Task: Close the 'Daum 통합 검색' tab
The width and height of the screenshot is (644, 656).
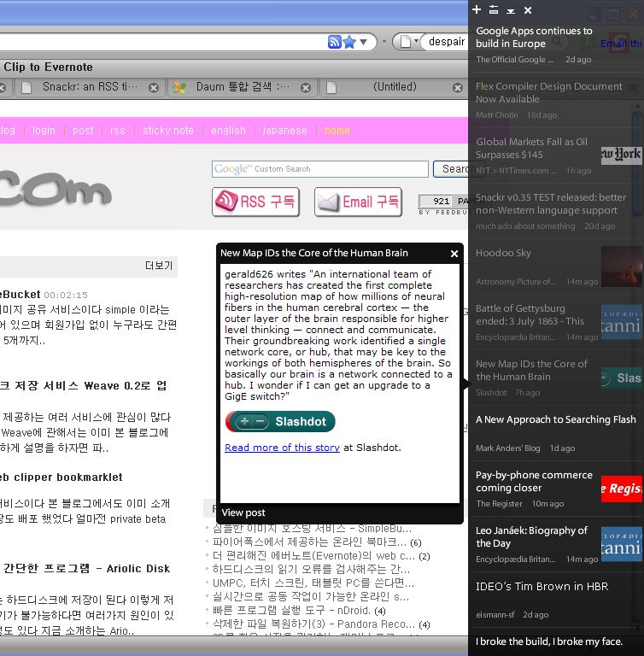Action: (x=306, y=87)
